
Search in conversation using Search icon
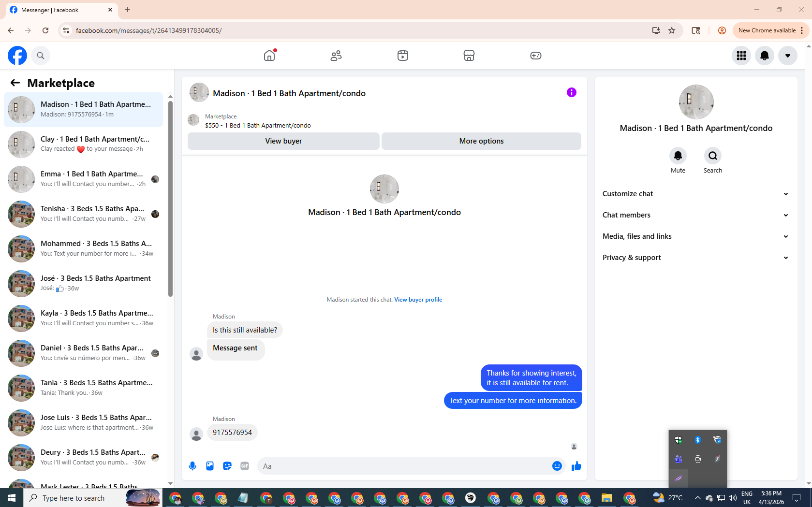click(x=713, y=156)
